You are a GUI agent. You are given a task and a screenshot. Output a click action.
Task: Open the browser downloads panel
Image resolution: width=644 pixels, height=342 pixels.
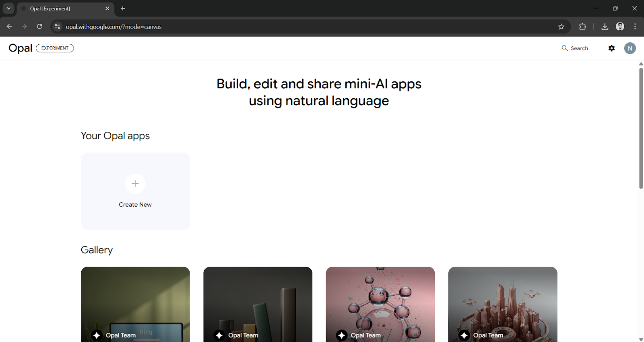coord(605,27)
